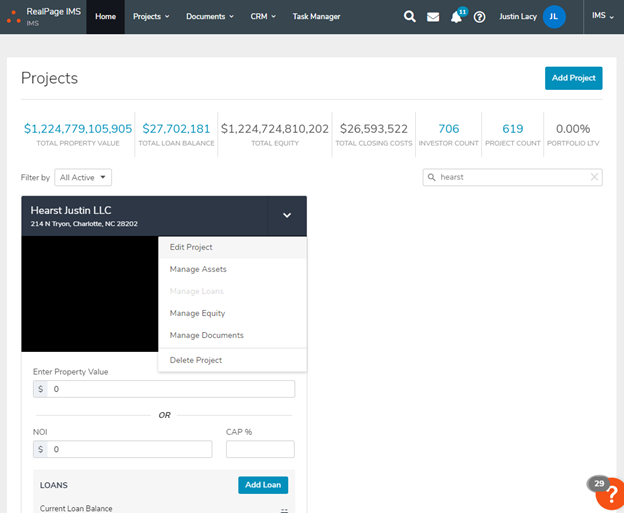Open the IMS dropdown at top right
This screenshot has width=624, height=513.
(x=602, y=16)
